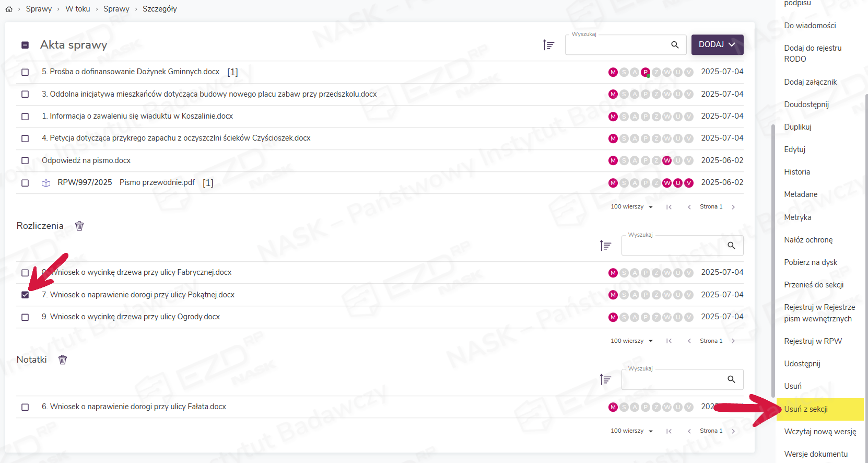Click the search magnifier in Akta sprawy
This screenshot has width=868, height=463.
[675, 45]
